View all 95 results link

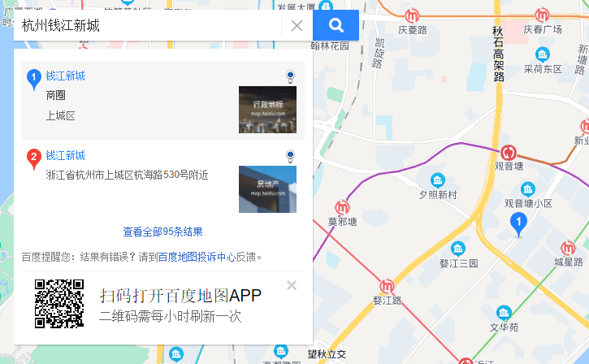click(162, 232)
